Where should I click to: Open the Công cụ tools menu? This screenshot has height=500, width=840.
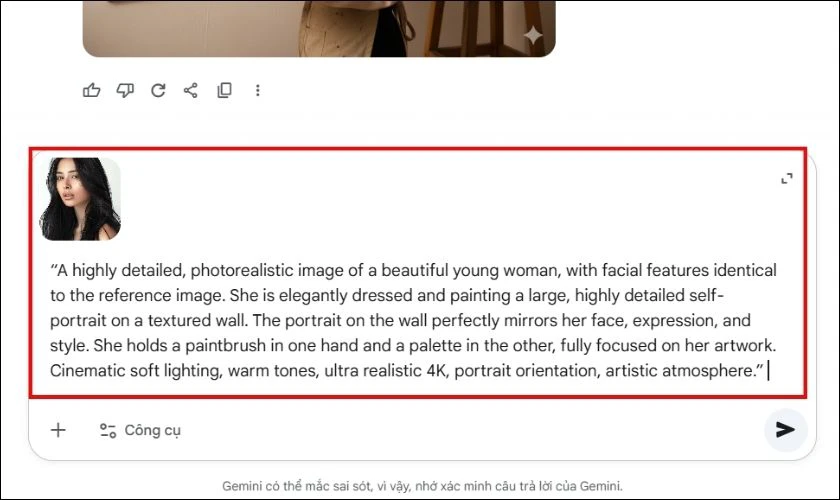140,430
